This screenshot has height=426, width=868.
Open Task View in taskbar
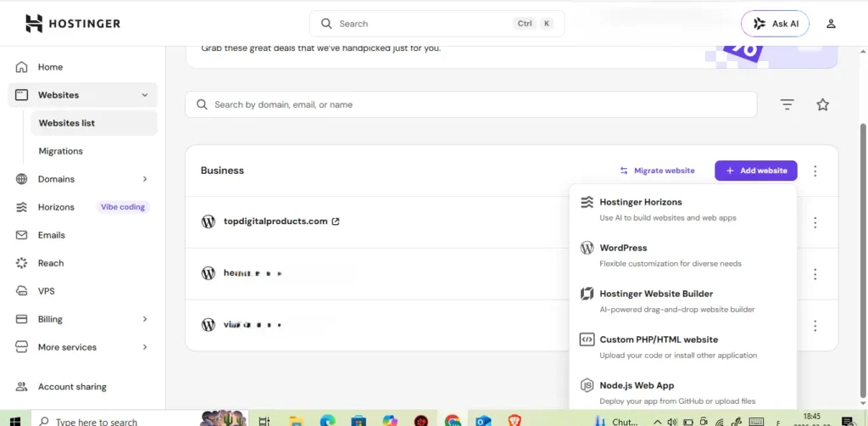coord(264,422)
